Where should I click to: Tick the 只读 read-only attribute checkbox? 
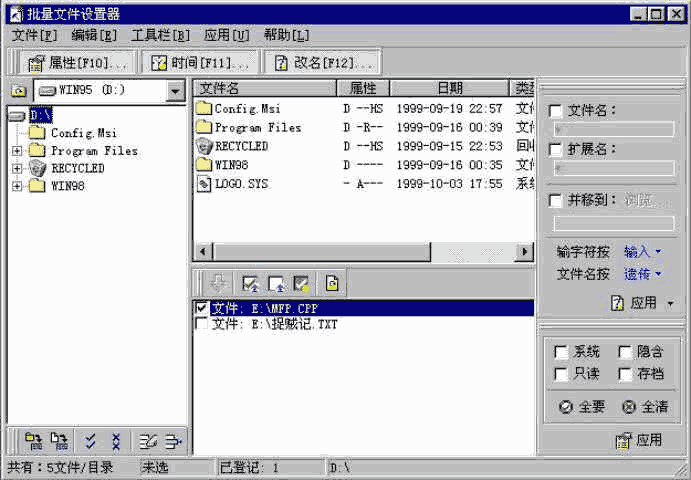[x=561, y=373]
